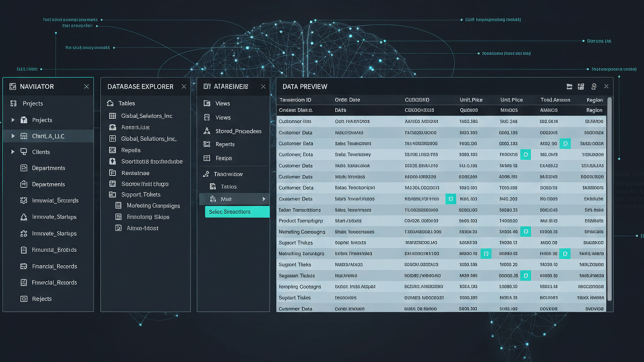The height and width of the screenshot is (362, 644).
Task: Click the teal icon in Cxaamerr Dets row
Action: pyautogui.click(x=450, y=199)
